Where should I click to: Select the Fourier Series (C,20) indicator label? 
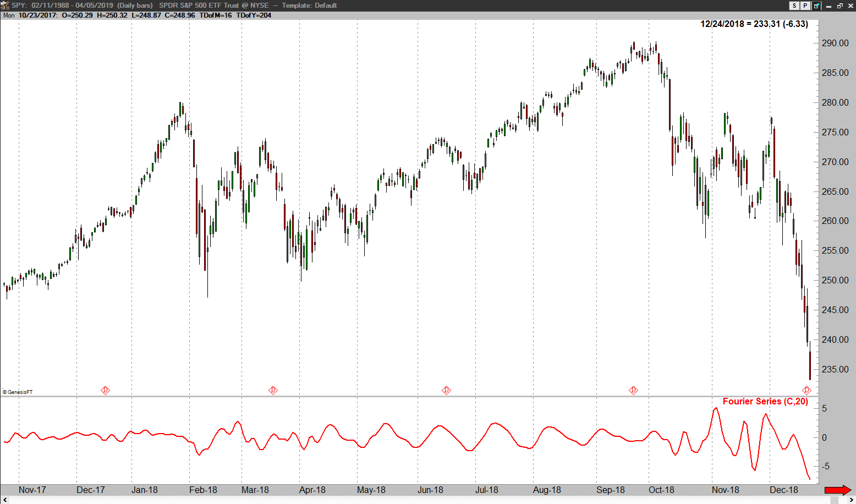coord(765,401)
